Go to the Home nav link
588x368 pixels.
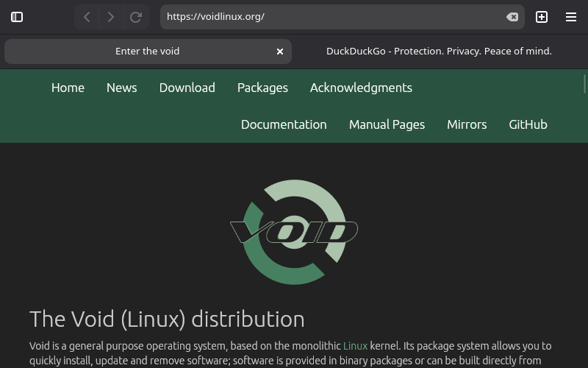68,88
